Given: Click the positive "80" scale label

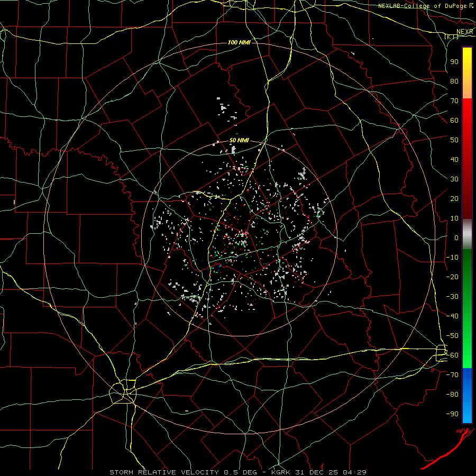Looking at the screenshot, I should (454, 81).
